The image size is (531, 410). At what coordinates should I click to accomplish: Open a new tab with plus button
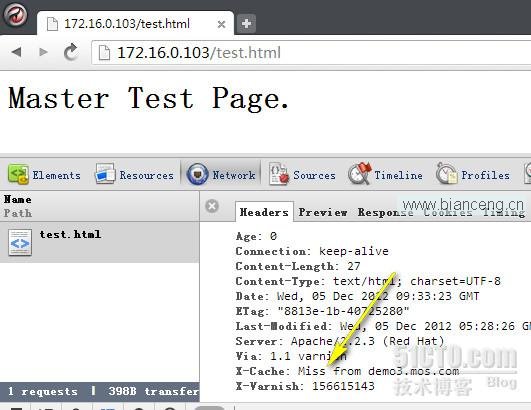pos(246,24)
